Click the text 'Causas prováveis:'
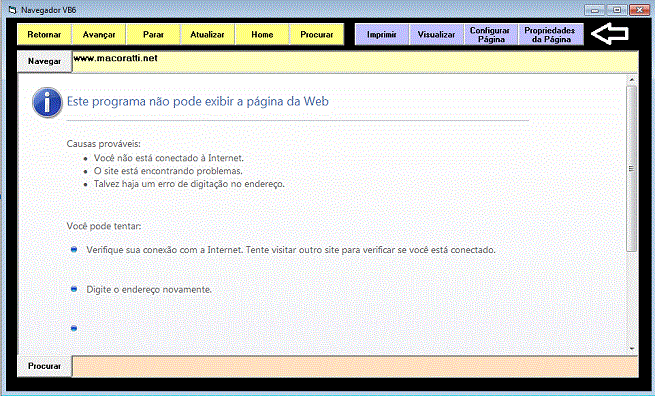 point(104,144)
